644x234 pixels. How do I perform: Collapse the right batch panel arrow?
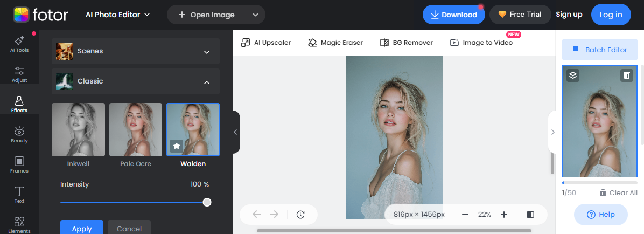pyautogui.click(x=552, y=132)
